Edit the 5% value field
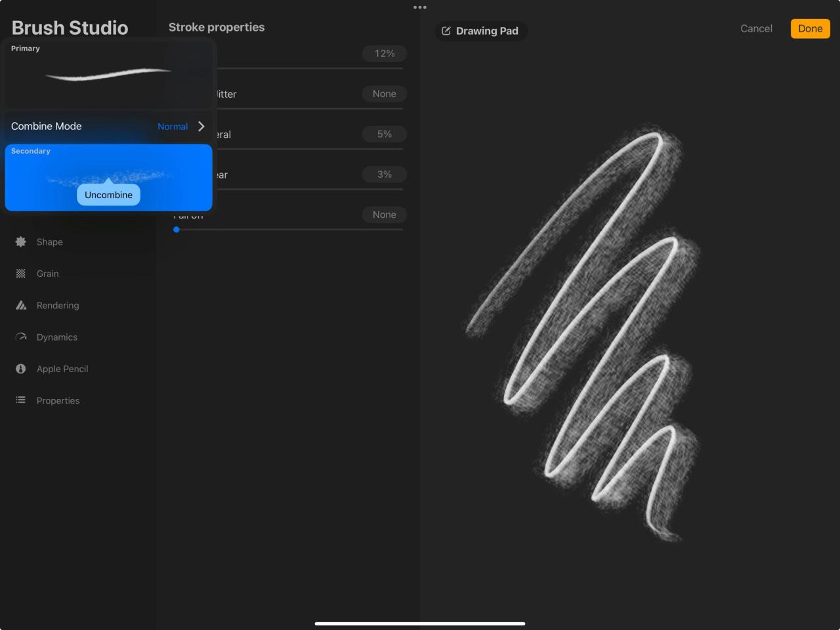Viewport: 840px width, 630px height. click(385, 134)
